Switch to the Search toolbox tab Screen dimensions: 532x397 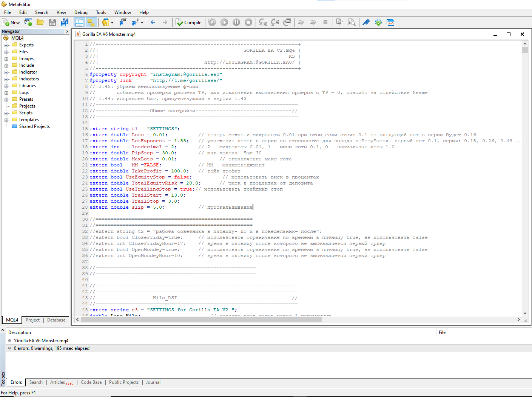pyautogui.click(x=36, y=382)
